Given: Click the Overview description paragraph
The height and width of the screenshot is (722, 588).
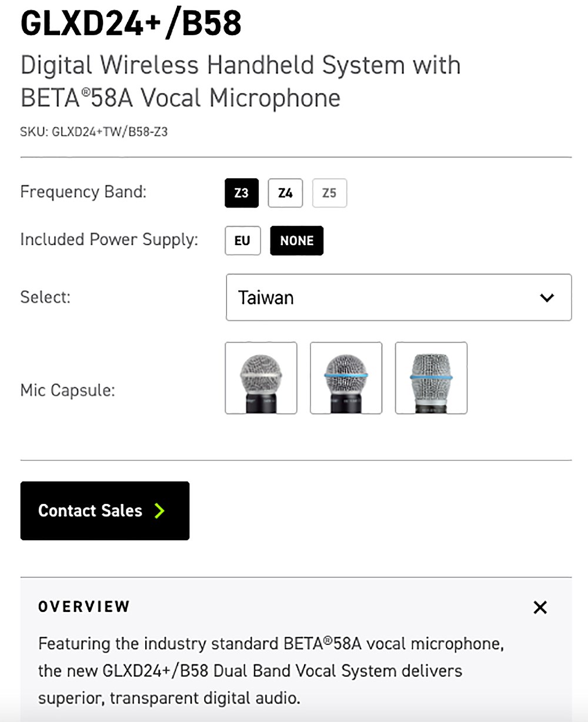Looking at the screenshot, I should 271,671.
